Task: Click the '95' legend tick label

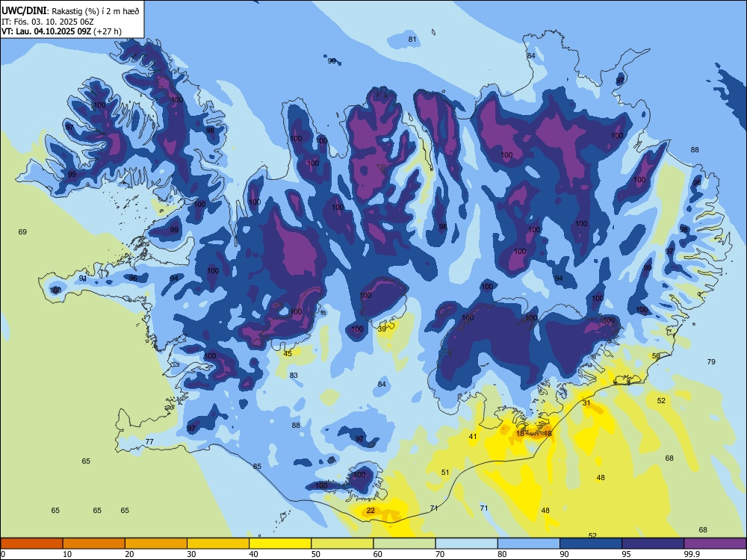Action: [x=628, y=554]
